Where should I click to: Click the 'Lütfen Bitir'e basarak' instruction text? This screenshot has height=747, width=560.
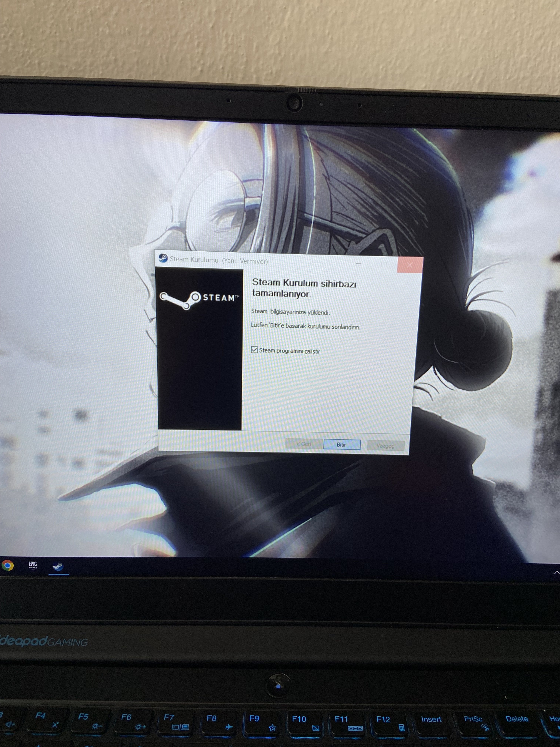click(x=306, y=326)
